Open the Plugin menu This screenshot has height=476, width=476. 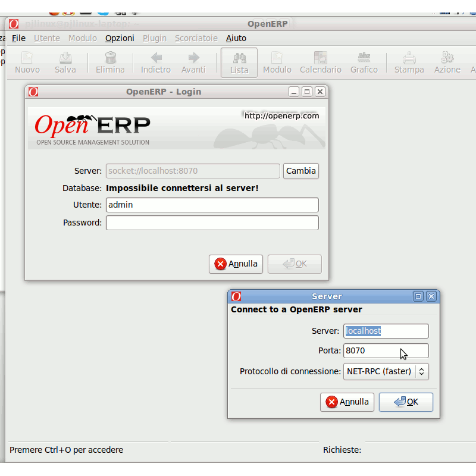pos(155,38)
